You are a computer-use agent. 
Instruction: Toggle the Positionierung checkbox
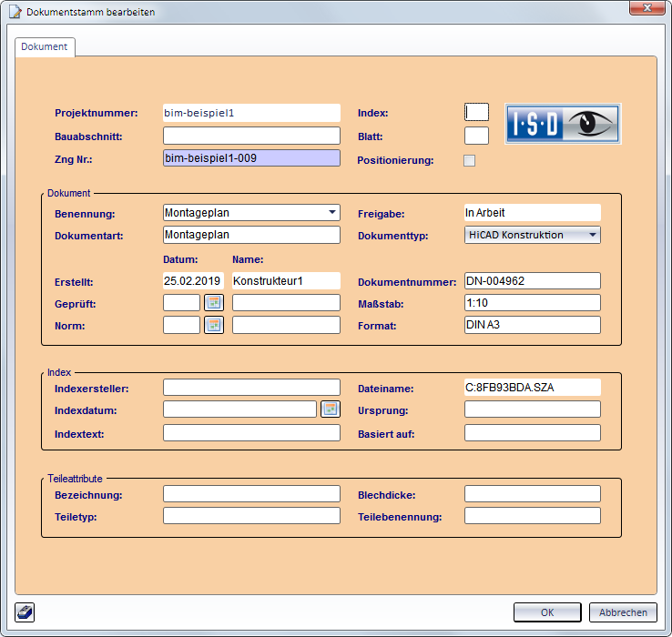coord(470,161)
